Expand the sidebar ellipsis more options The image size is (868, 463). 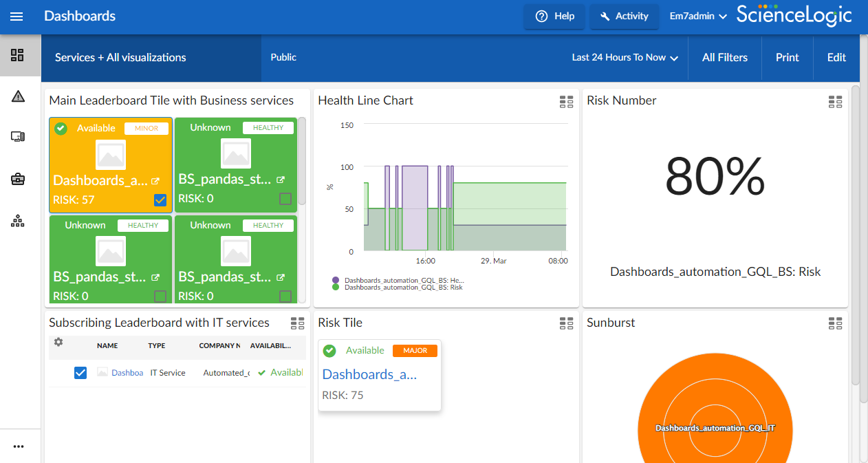pyautogui.click(x=19, y=446)
